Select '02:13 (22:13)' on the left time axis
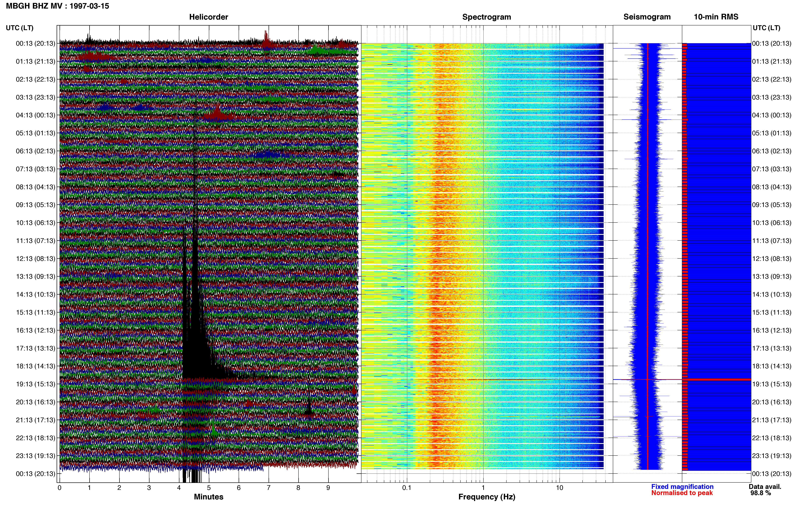This screenshot has width=812, height=508. point(36,79)
